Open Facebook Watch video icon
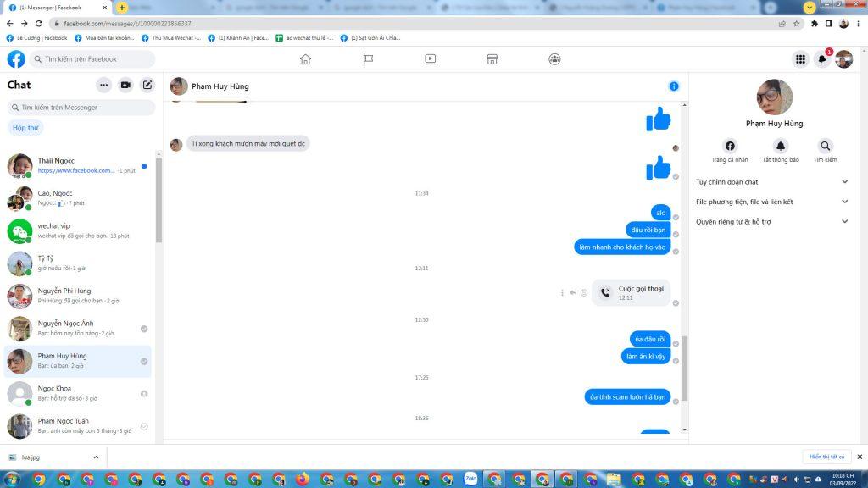Viewport: 868px width, 488px height. tap(430, 59)
